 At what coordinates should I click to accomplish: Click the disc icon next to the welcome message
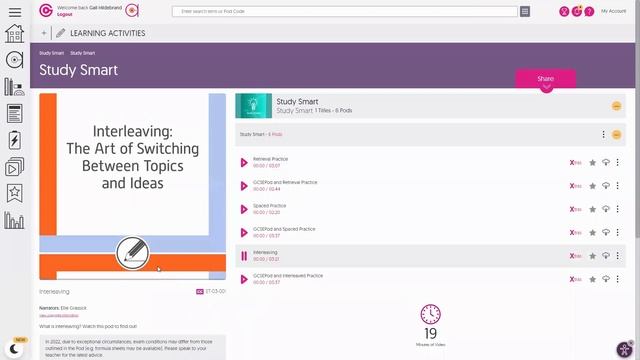(132, 11)
